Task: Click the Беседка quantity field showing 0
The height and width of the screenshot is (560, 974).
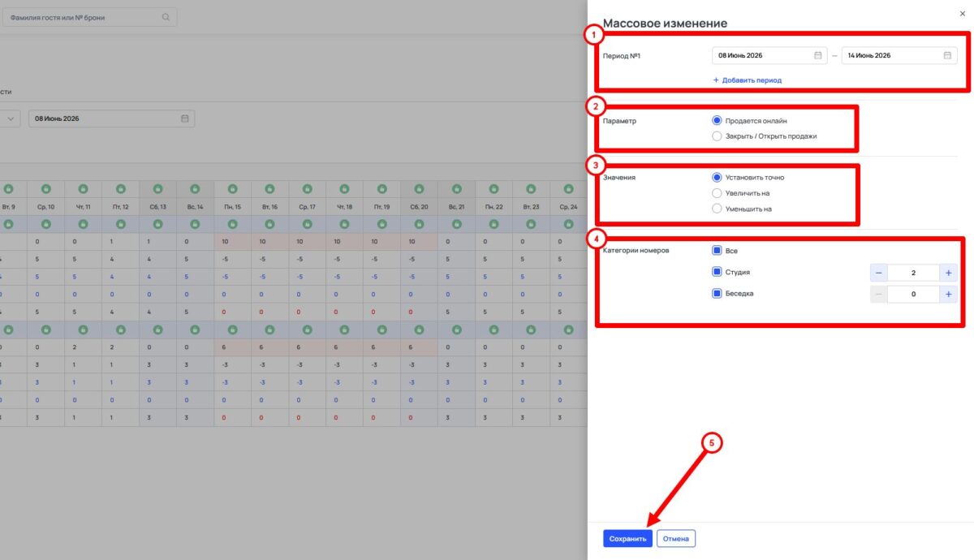Action: [x=914, y=295]
